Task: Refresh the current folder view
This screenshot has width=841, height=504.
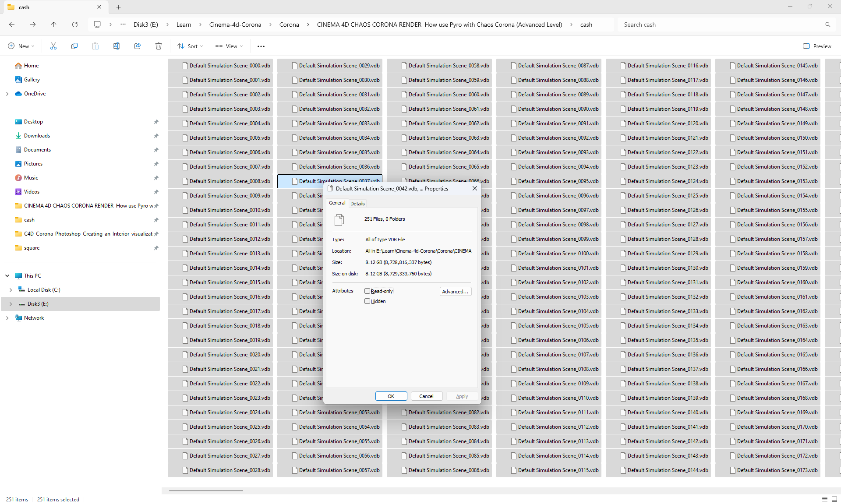Action: (x=75, y=25)
